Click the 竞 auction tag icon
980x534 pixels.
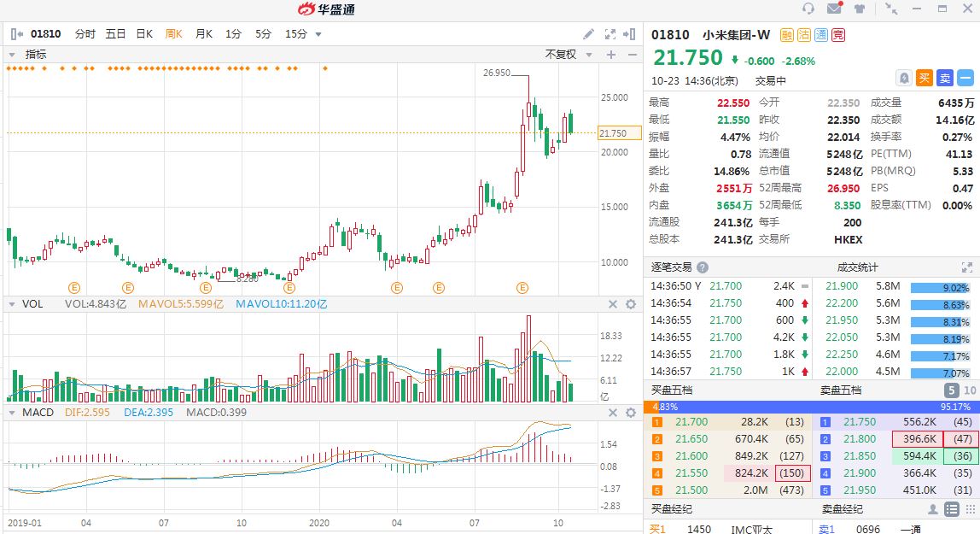pos(837,35)
